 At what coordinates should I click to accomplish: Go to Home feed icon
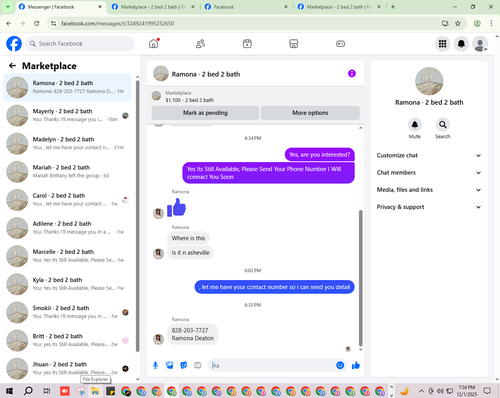[x=154, y=44]
